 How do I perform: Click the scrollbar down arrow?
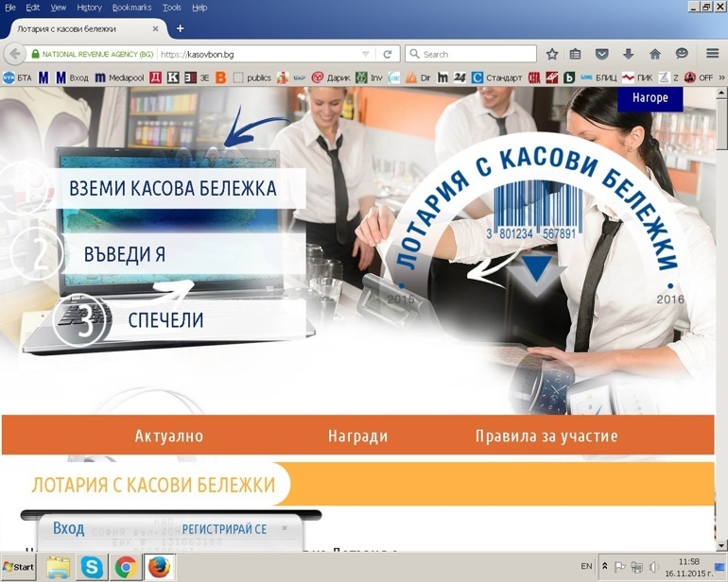[x=721, y=544]
